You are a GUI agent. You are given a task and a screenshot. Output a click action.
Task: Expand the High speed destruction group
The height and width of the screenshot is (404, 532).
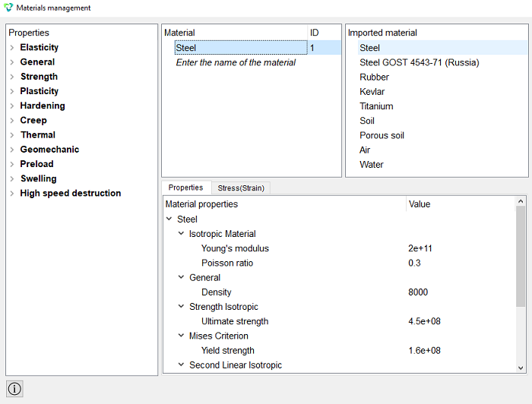[12, 193]
